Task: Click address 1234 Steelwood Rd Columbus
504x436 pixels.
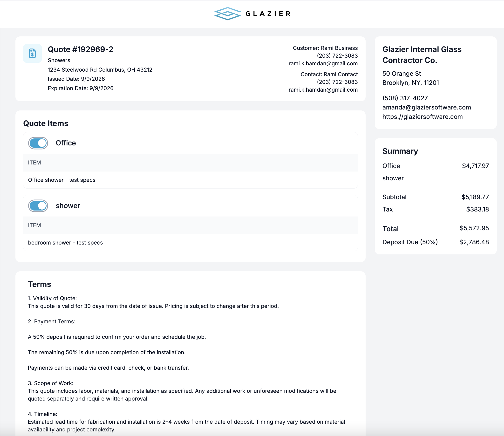Action: pyautogui.click(x=100, y=70)
